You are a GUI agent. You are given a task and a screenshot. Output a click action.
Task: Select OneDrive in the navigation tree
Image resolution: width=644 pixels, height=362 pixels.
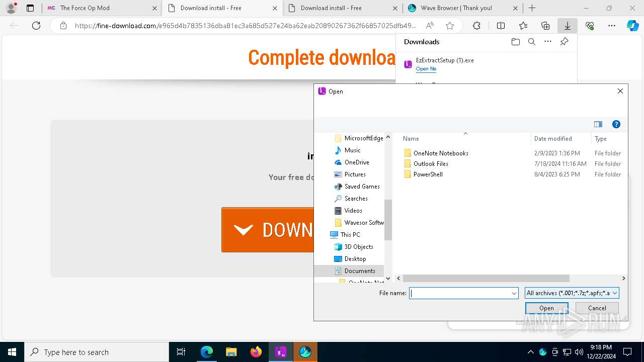[357, 162]
